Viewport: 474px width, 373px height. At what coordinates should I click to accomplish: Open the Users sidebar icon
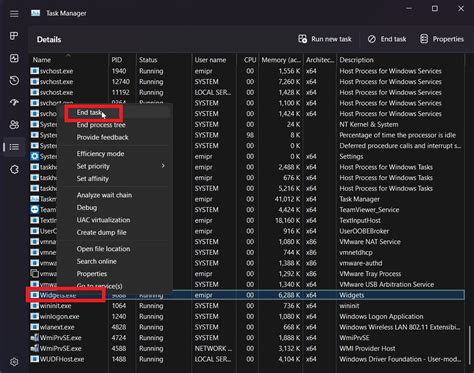(14, 125)
